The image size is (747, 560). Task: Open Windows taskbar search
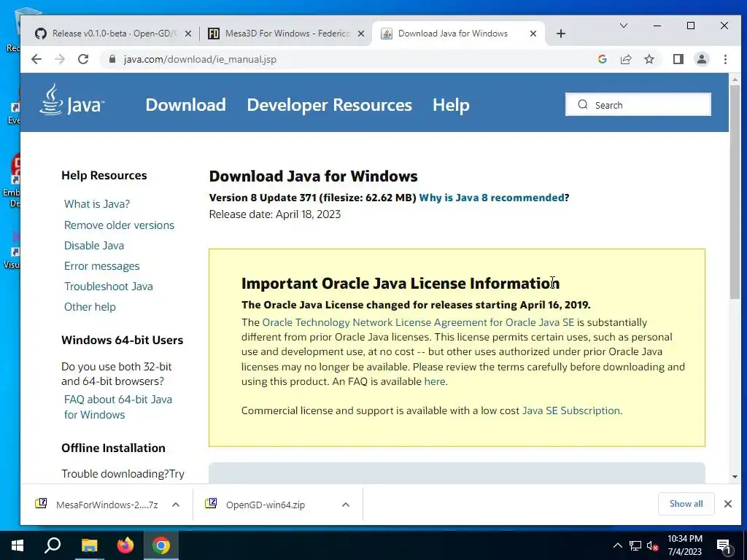tap(53, 545)
